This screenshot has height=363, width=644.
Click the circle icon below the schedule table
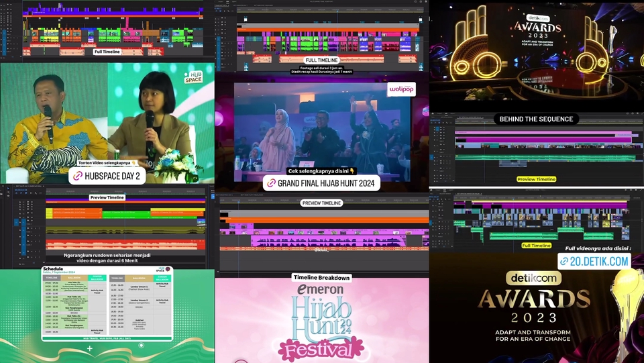[142, 346]
